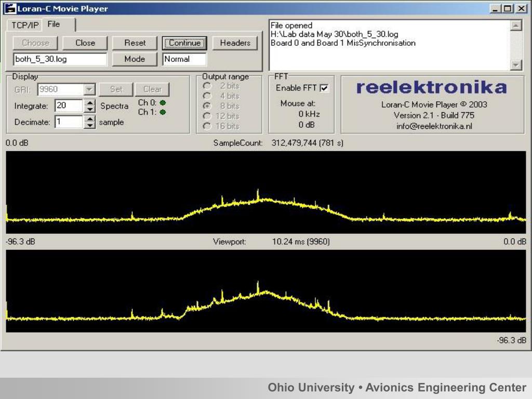The height and width of the screenshot is (399, 532).
Task: Click the reelektronika logo
Action: (x=432, y=87)
